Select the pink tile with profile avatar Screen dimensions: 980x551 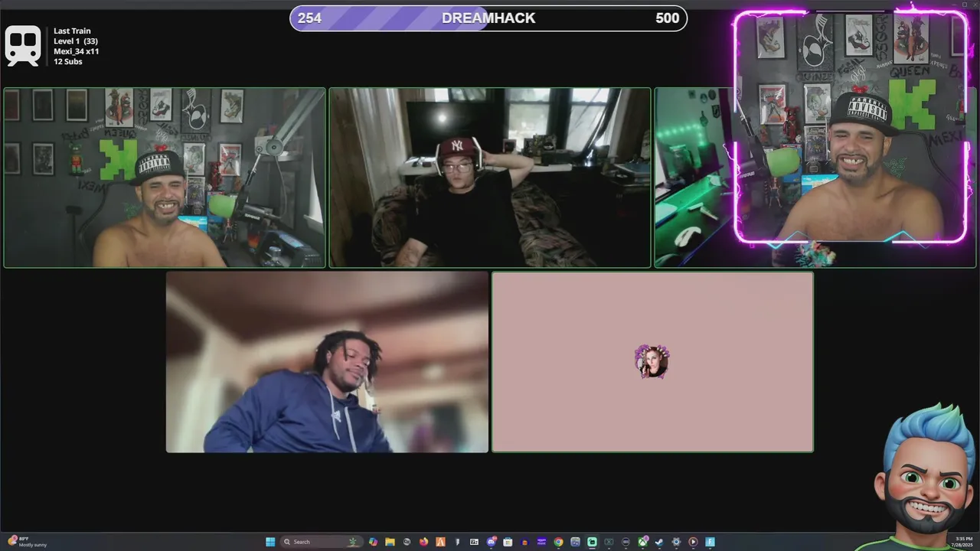tap(652, 362)
